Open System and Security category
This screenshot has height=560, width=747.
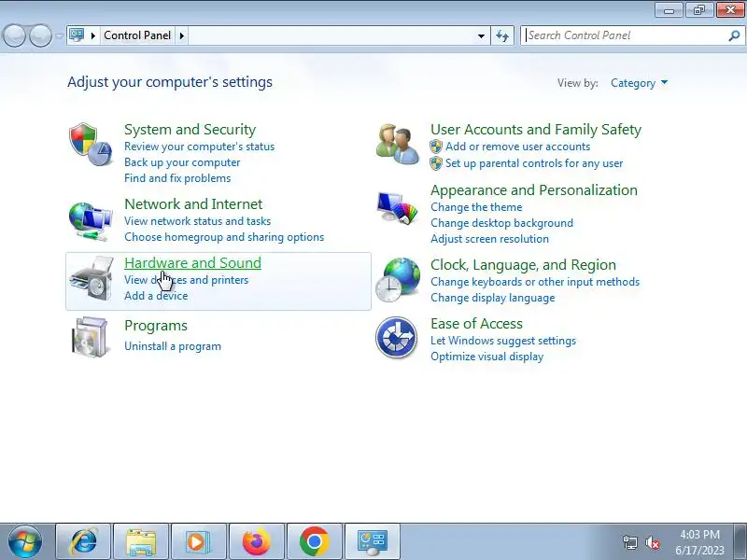pyautogui.click(x=190, y=130)
